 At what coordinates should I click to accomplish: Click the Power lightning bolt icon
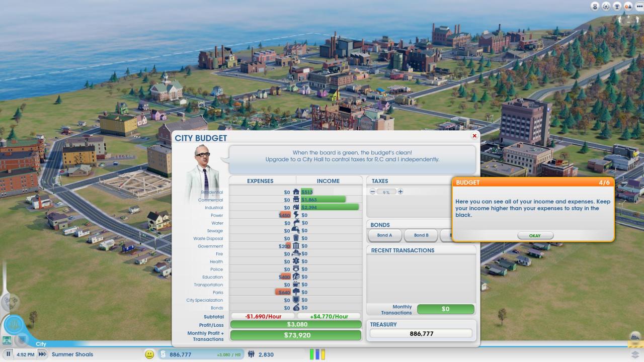tap(296, 215)
